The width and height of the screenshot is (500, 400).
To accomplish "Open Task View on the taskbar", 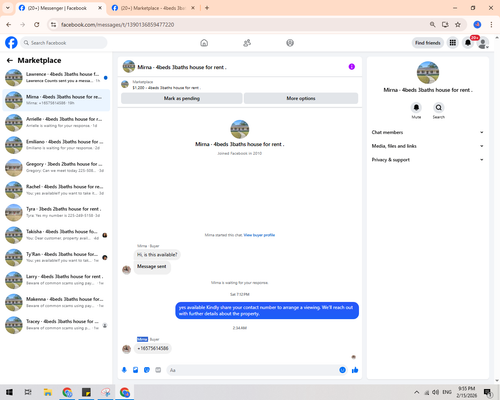I will click(x=28, y=392).
